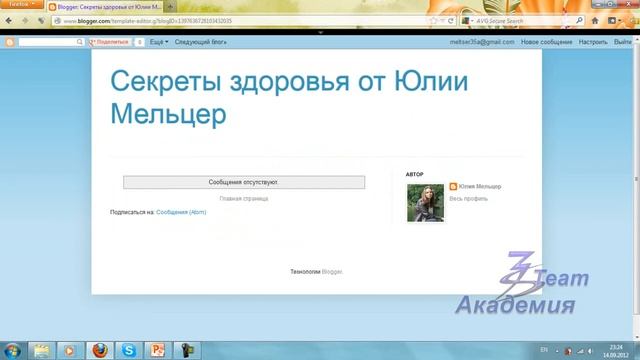640x360 pixels.
Task: Go to the browser home page icon
Action: 595,20
